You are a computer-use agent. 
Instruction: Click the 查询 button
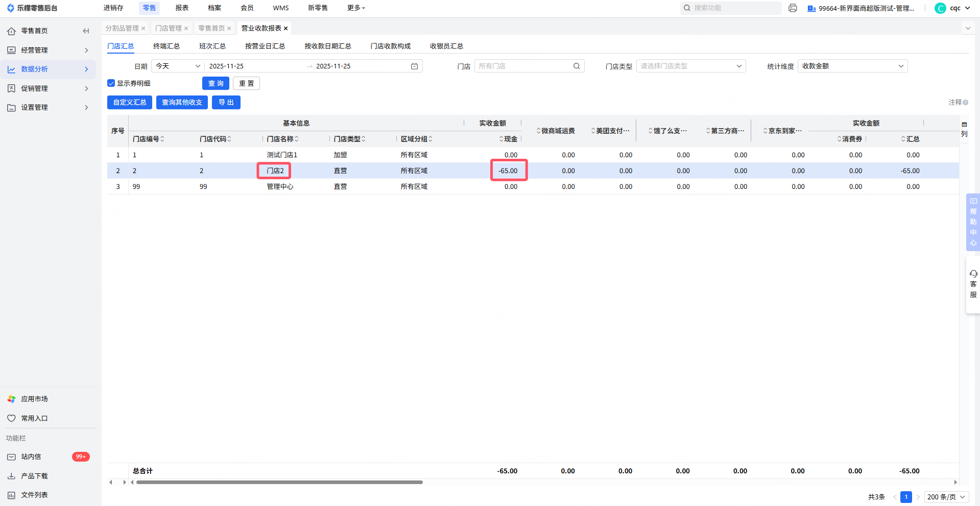216,83
